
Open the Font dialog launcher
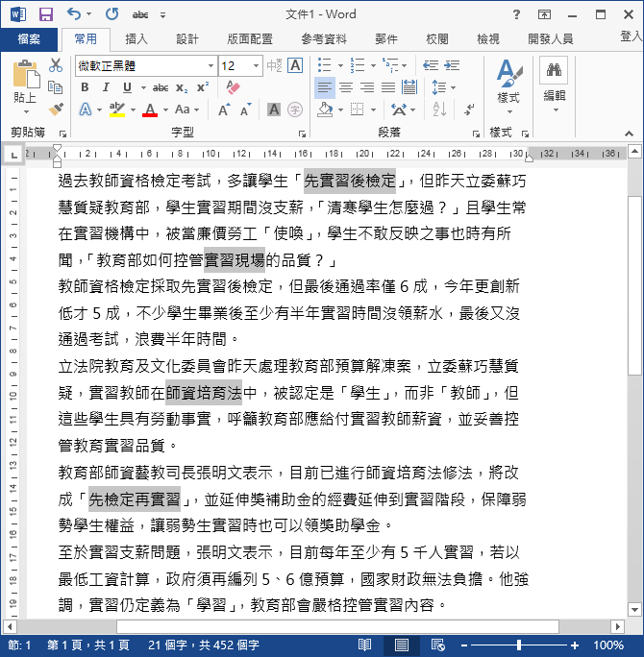pos(302,134)
